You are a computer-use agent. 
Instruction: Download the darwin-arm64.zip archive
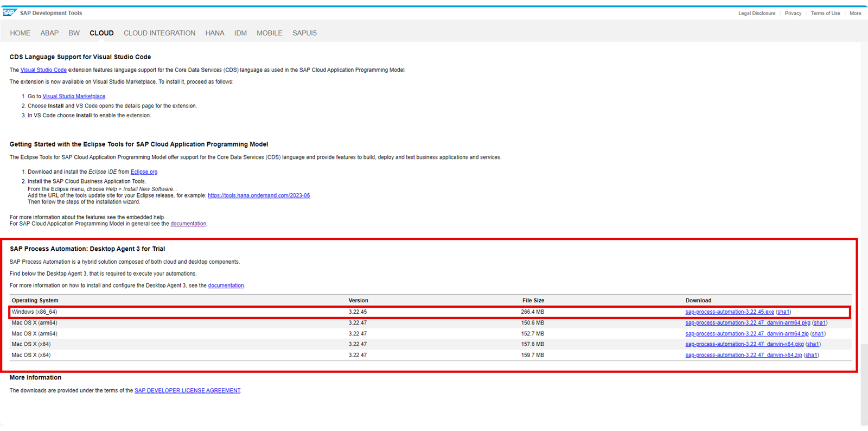pyautogui.click(x=746, y=334)
